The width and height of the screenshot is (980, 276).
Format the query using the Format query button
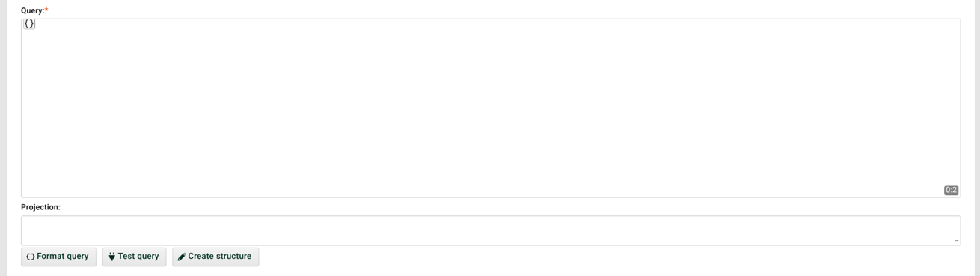[x=58, y=257]
